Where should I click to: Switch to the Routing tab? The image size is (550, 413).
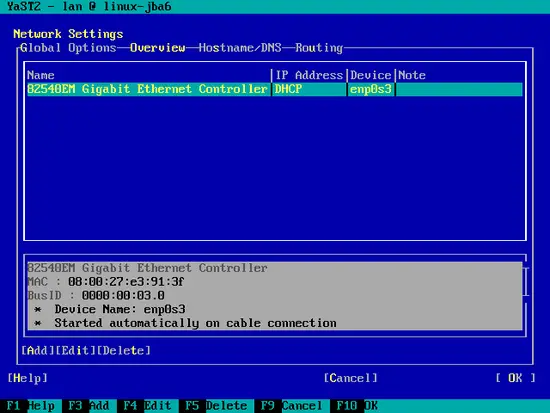319,48
